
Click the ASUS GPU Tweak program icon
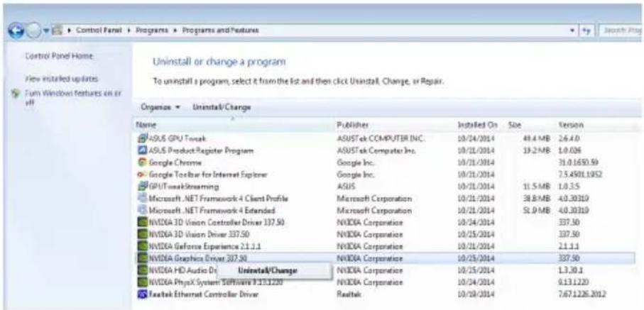pyautogui.click(x=142, y=138)
